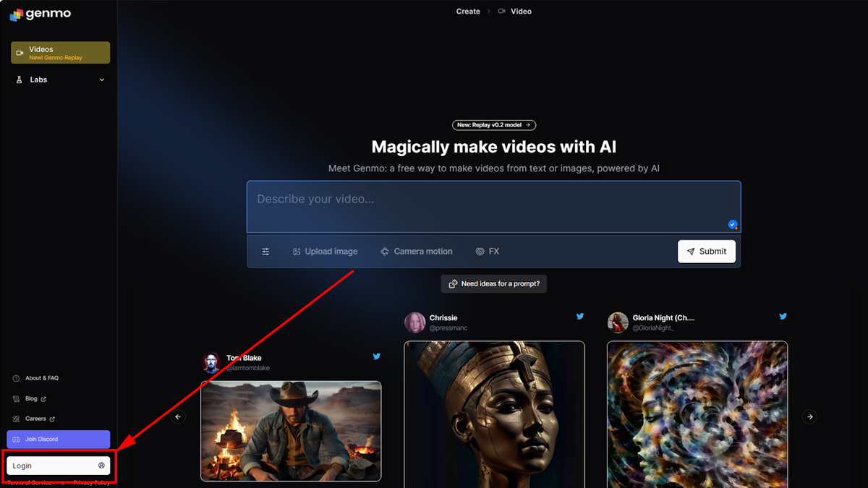Image resolution: width=868 pixels, height=488 pixels.
Task: Open the Videos section in the sidebar
Action: (x=60, y=53)
